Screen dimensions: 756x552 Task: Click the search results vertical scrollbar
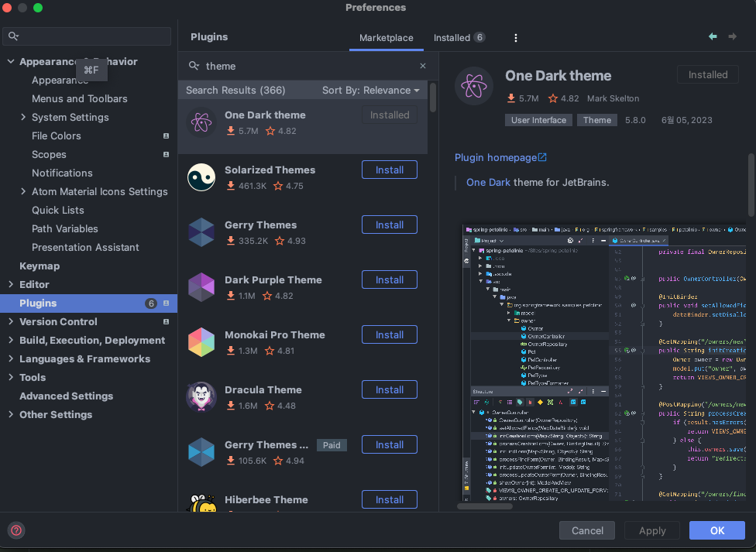(x=433, y=98)
